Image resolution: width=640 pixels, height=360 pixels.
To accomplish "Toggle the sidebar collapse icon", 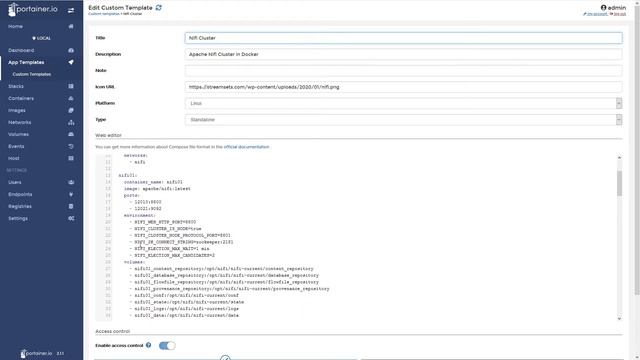I will point(71,10).
